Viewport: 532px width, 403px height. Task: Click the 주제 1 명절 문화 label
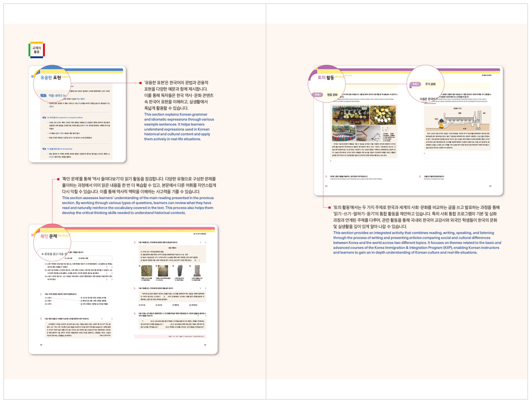click(x=325, y=95)
